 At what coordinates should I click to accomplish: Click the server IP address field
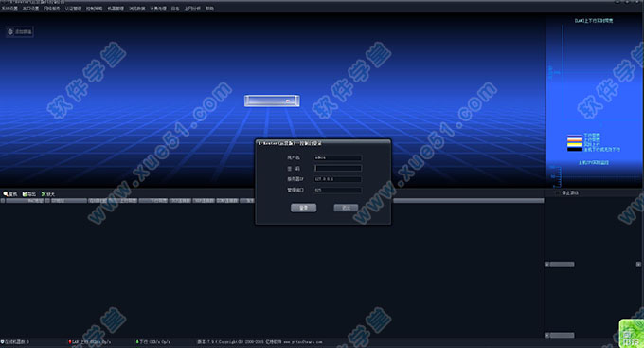coord(337,179)
